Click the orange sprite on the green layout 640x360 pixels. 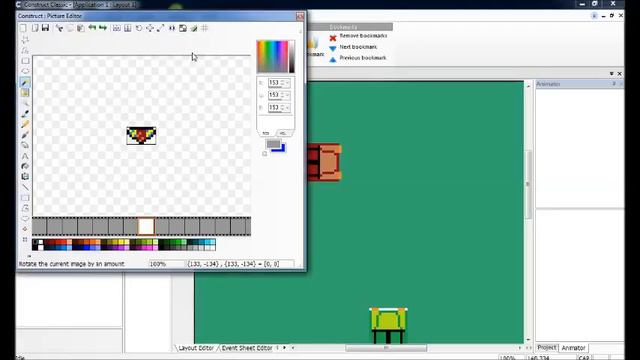click(325, 162)
